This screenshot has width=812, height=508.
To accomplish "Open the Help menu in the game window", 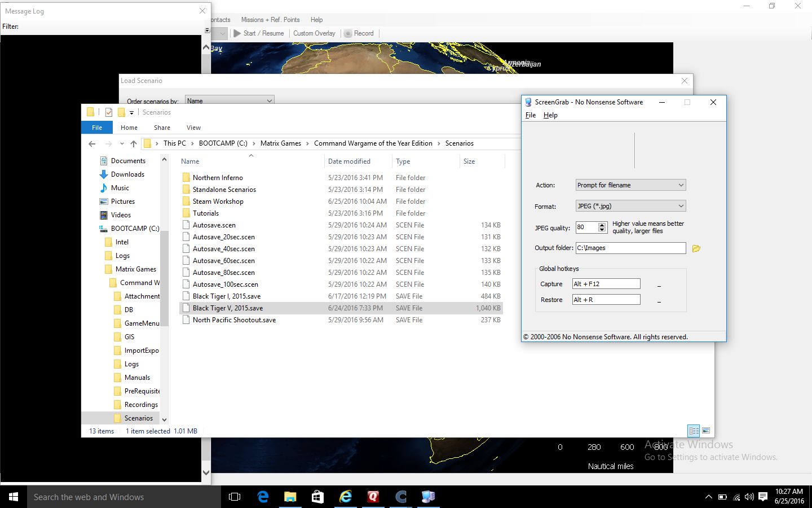I will 317,20.
